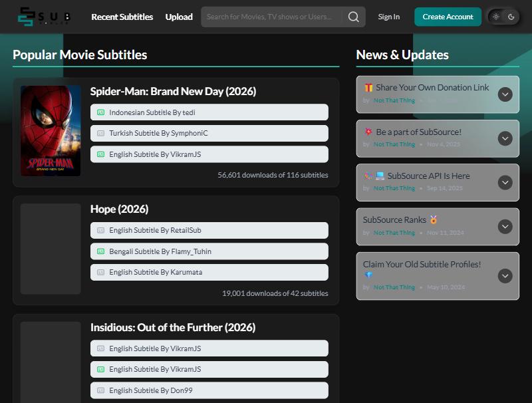The height and width of the screenshot is (403, 532).
Task: Open English Subtitle By RetailSub
Action: tap(209, 230)
